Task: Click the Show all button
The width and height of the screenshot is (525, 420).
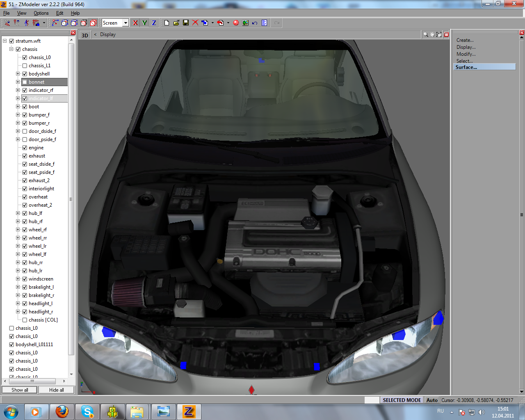Action: [x=20, y=390]
